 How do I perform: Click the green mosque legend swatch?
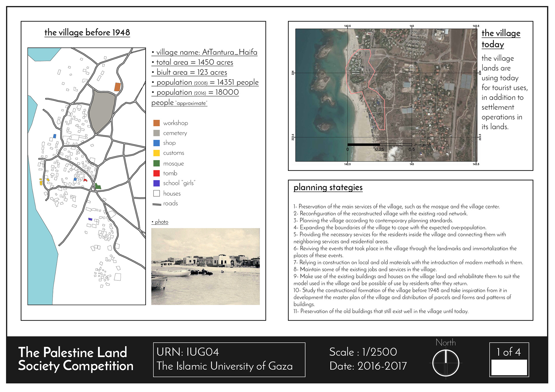pos(156,163)
